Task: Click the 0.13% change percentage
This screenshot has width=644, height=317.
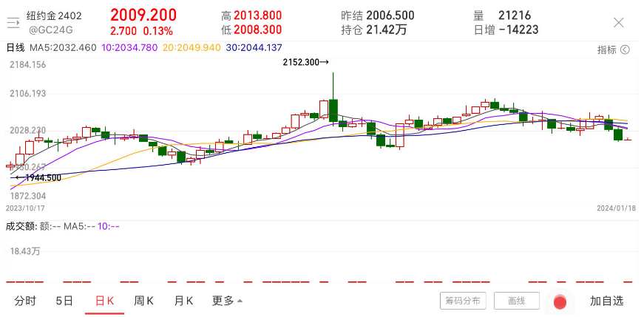Action: 157,31
